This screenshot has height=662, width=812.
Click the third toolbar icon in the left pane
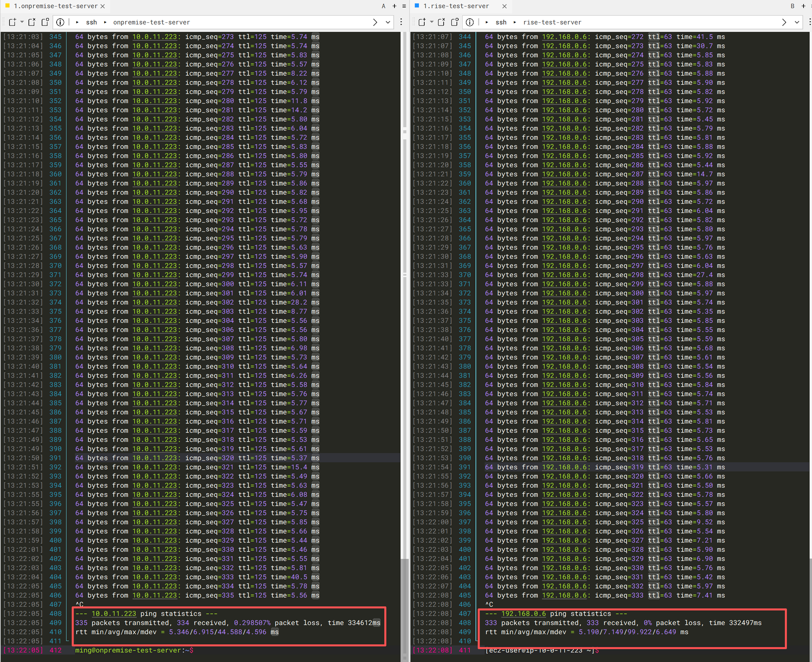click(x=45, y=22)
